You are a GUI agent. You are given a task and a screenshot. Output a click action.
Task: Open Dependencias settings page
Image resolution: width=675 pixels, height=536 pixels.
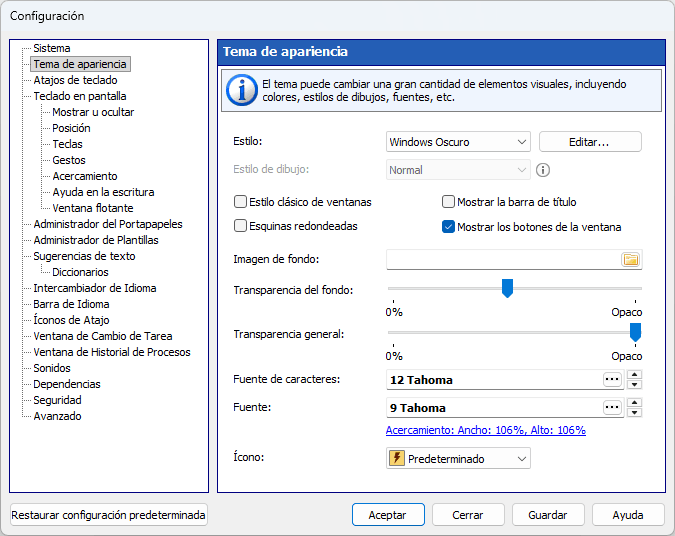[x=67, y=384]
